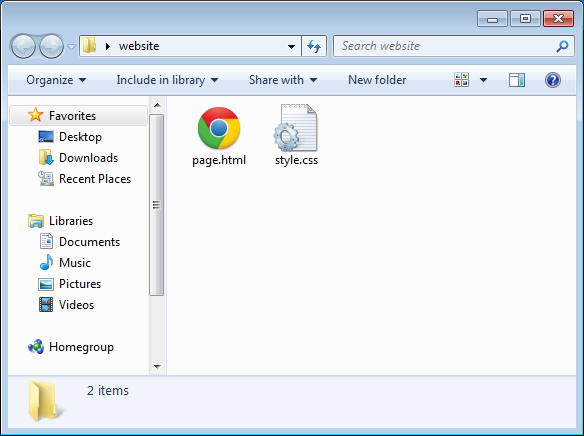Maximize the website explorer window
Viewport: 584px width, 436px height.
(x=525, y=19)
